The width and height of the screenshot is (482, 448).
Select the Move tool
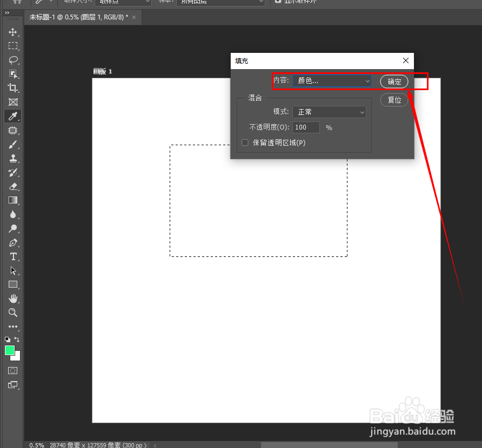13,32
